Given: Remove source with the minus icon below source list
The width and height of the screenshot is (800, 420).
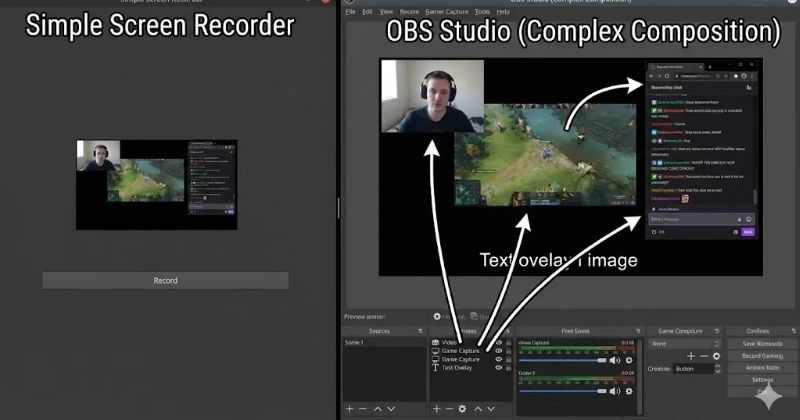Looking at the screenshot, I should (449, 409).
